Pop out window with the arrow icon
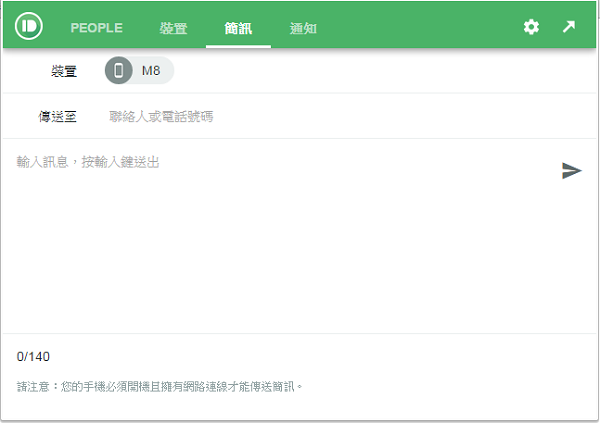This screenshot has height=423, width=600. pyautogui.click(x=569, y=27)
